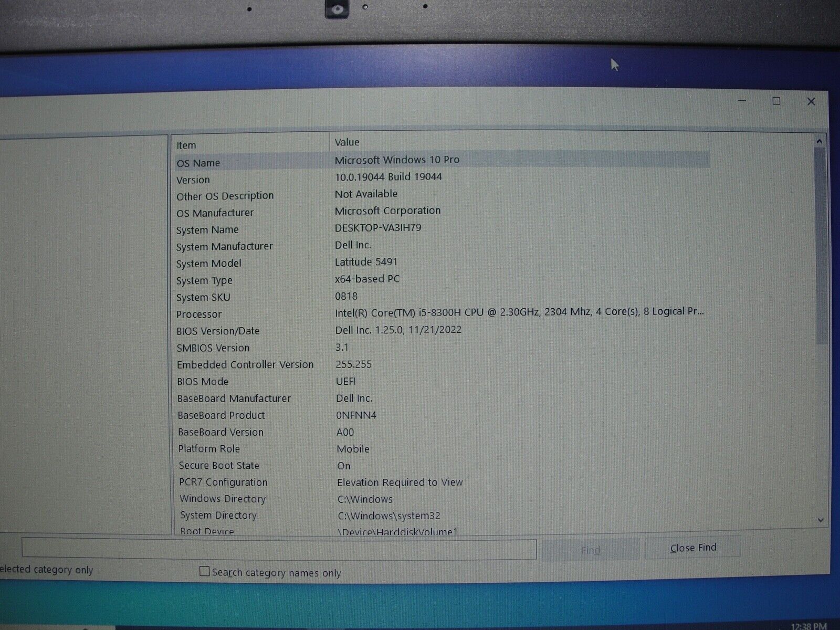Click value '10.0.19044 Build 19044'
The height and width of the screenshot is (630, 840).
point(388,176)
